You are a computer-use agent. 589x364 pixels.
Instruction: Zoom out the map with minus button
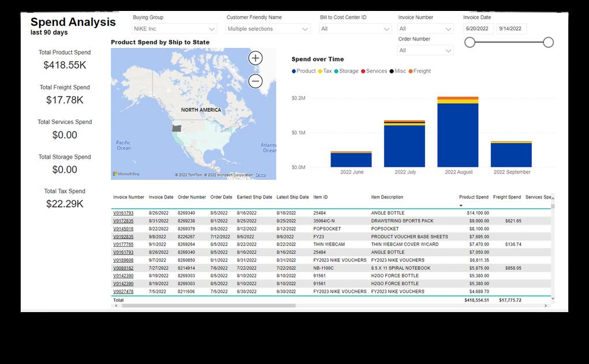(x=256, y=81)
